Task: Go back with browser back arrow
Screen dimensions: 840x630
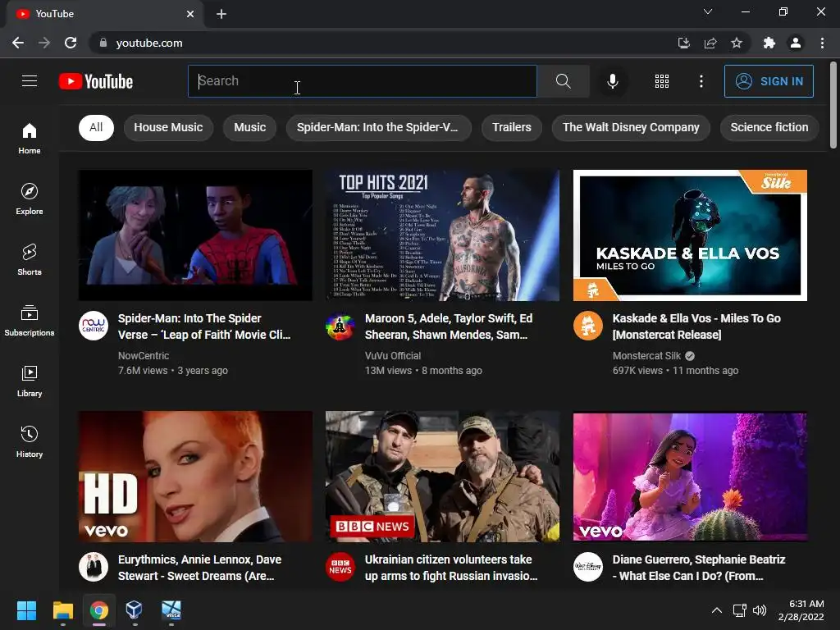Action: [18, 43]
